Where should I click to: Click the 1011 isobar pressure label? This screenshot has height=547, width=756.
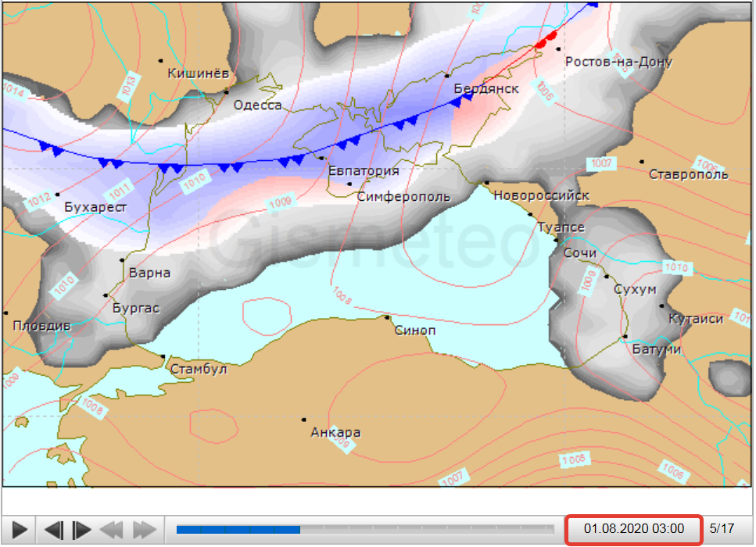(x=120, y=191)
